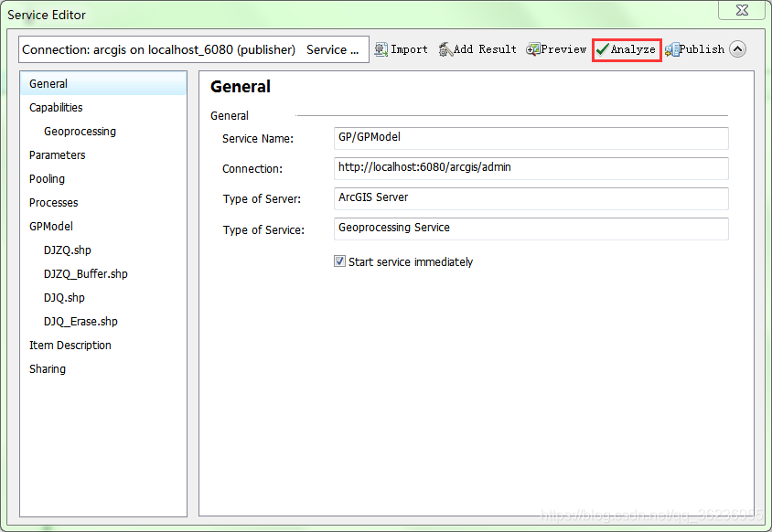Click the Publish service icon

(x=672, y=49)
